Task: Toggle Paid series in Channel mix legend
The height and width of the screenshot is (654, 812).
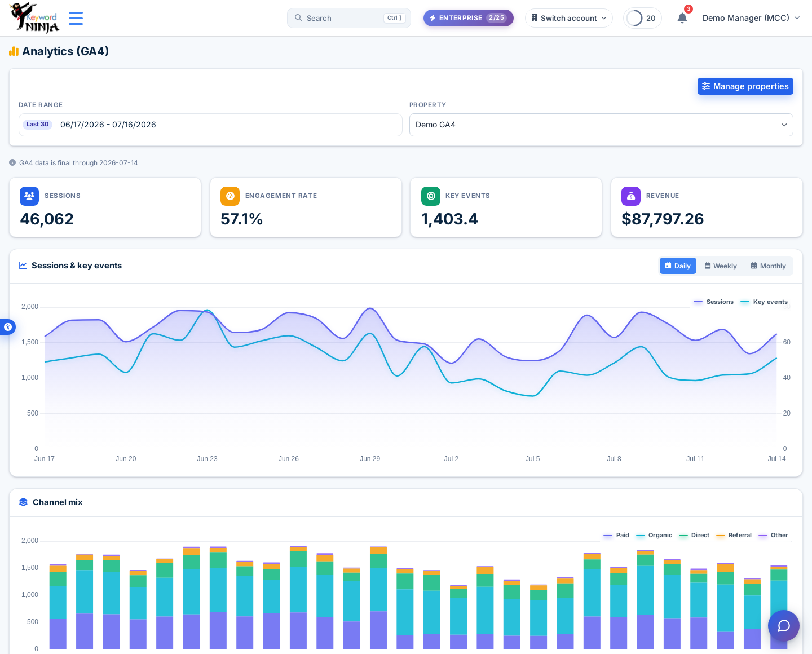Action: click(x=616, y=535)
